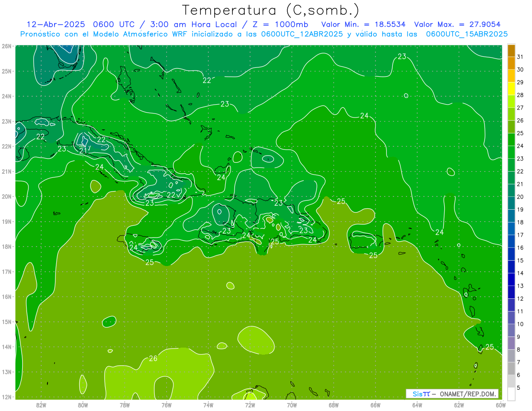Image resolution: width=532 pixels, height=411 pixels.
Task: Click the 16N latitude axis label
Action: pyautogui.click(x=6, y=297)
